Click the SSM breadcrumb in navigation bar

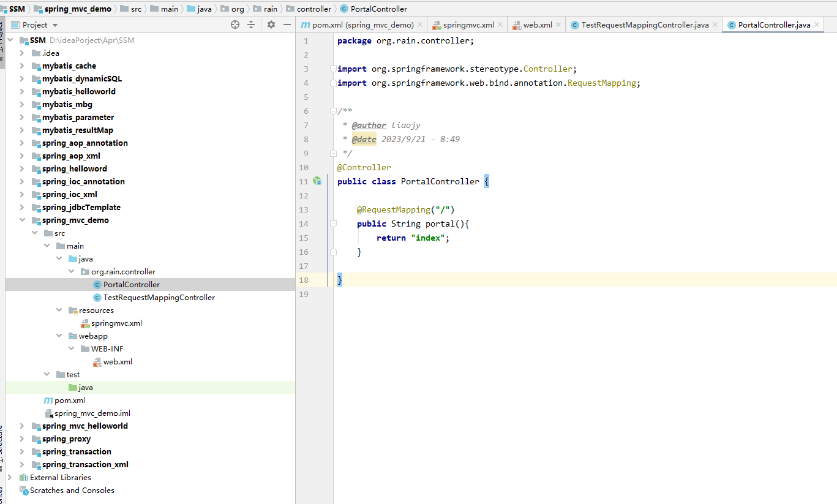17,9
